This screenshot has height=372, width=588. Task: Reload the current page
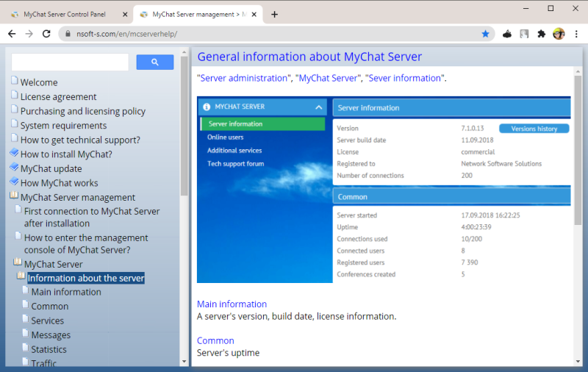coord(46,34)
